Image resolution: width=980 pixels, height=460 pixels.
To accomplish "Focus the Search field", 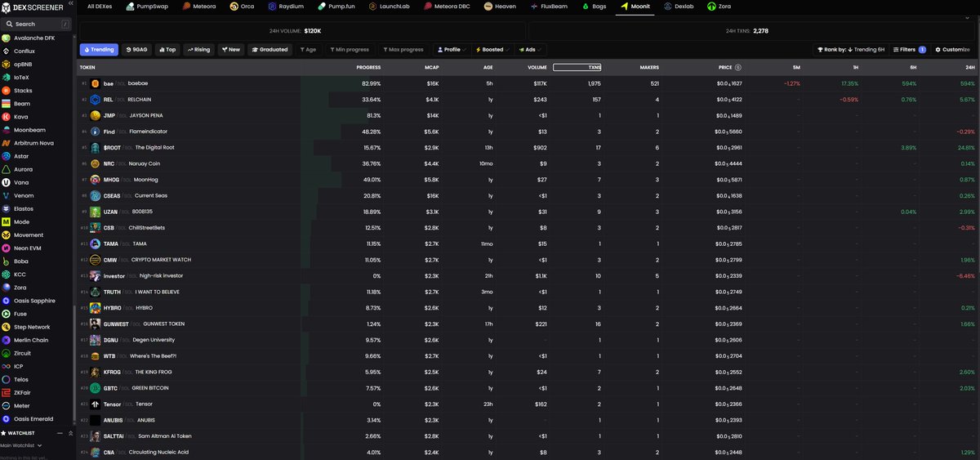I will pos(37,25).
